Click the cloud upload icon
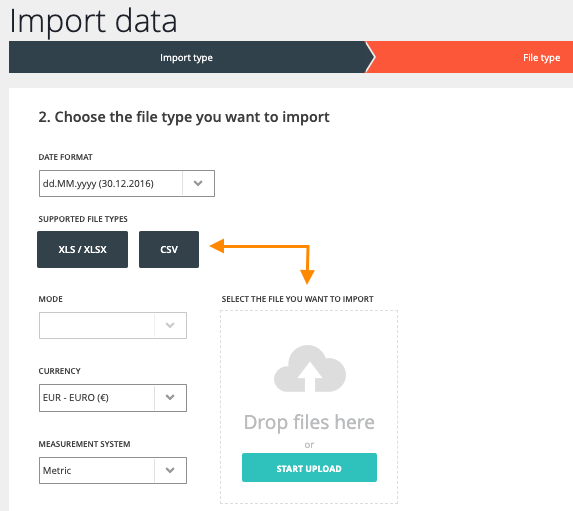 point(310,369)
